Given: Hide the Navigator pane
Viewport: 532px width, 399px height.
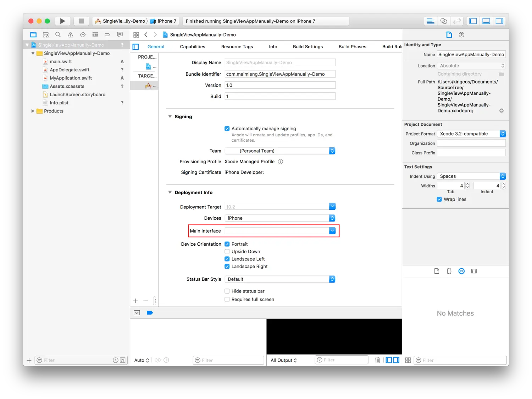Looking at the screenshot, I should pyautogui.click(x=473, y=21).
